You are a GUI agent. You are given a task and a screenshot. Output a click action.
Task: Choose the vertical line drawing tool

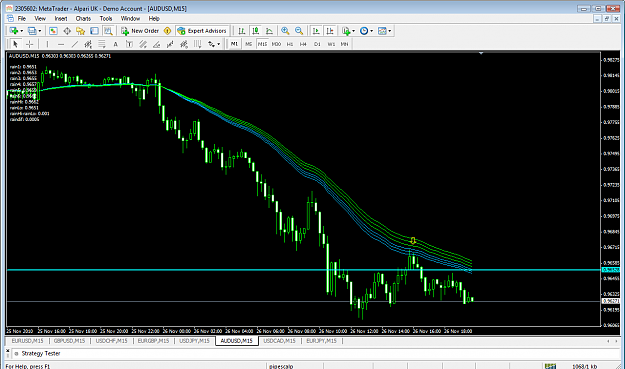(x=47, y=44)
